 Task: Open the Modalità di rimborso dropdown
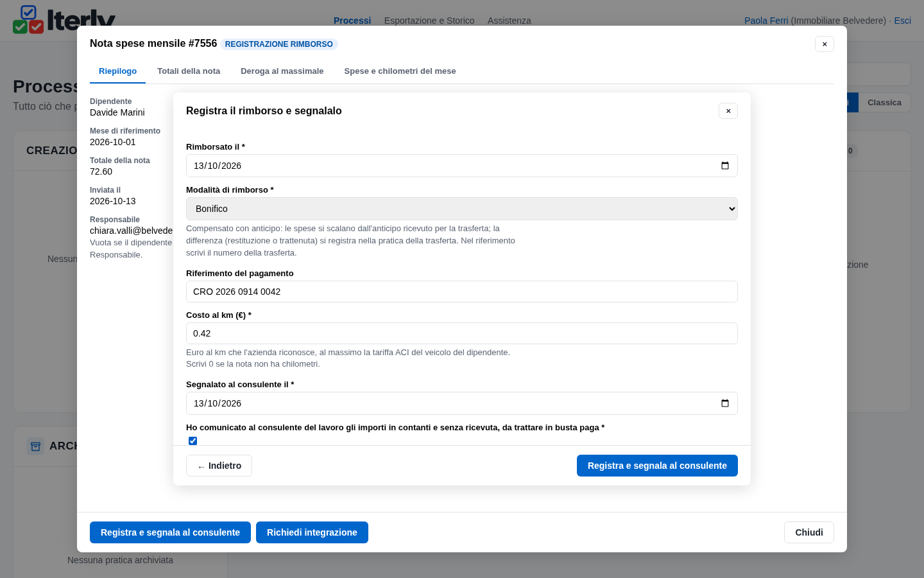click(462, 209)
